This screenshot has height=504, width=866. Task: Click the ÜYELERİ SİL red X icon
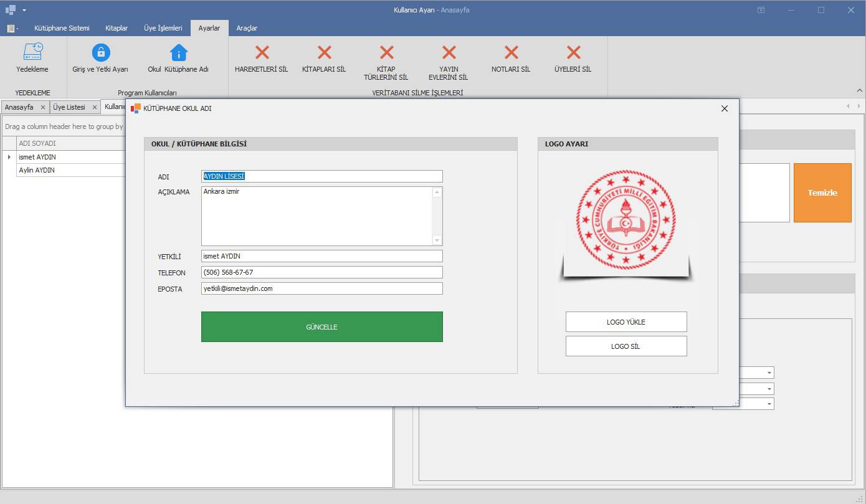point(573,52)
